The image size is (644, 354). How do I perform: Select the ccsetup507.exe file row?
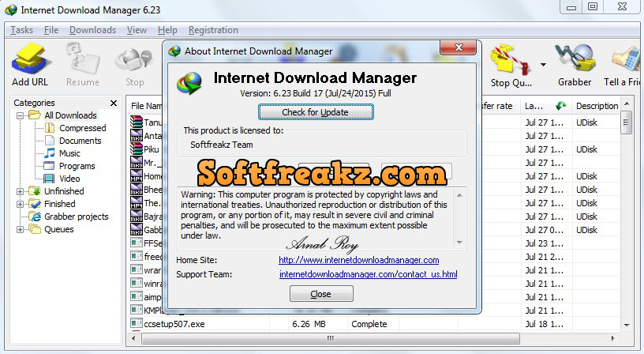tap(374, 324)
